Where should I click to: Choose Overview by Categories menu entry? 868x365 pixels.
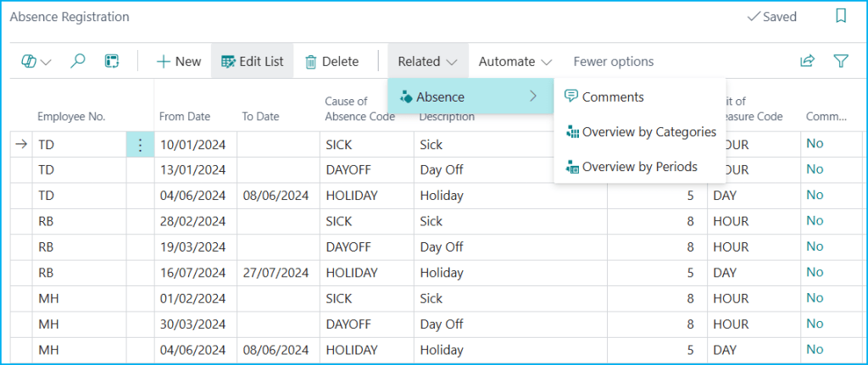648,131
